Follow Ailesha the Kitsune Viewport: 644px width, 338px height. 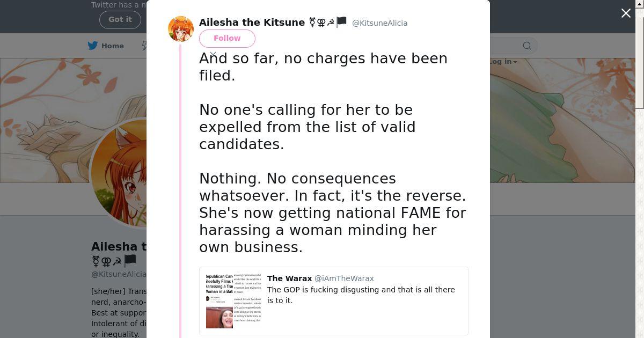pyautogui.click(x=227, y=39)
